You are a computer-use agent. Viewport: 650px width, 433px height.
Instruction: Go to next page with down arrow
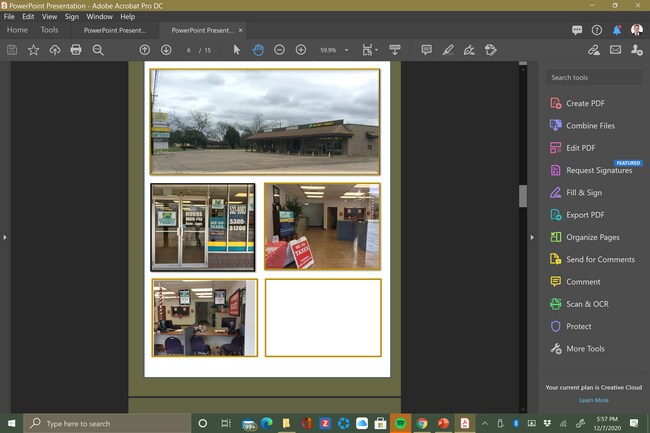[x=166, y=50]
